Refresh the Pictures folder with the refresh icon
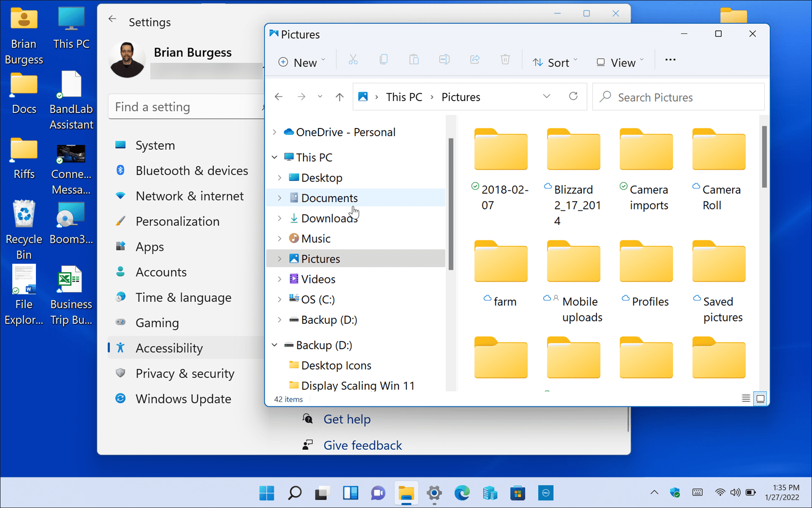The width and height of the screenshot is (812, 508). pos(573,96)
